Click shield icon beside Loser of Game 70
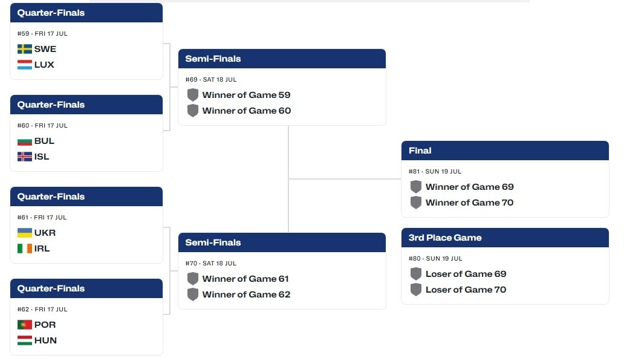Image resolution: width=624 pixels, height=364 pixels. (416, 290)
